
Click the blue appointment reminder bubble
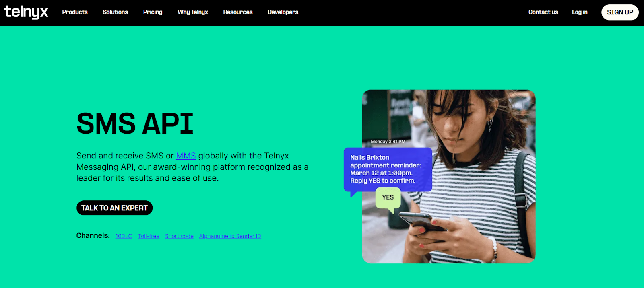pos(388,169)
